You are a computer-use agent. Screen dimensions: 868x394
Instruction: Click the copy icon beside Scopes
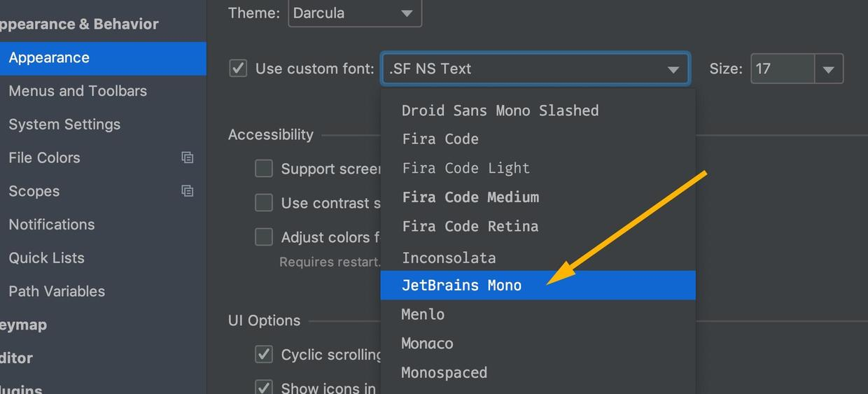187,190
